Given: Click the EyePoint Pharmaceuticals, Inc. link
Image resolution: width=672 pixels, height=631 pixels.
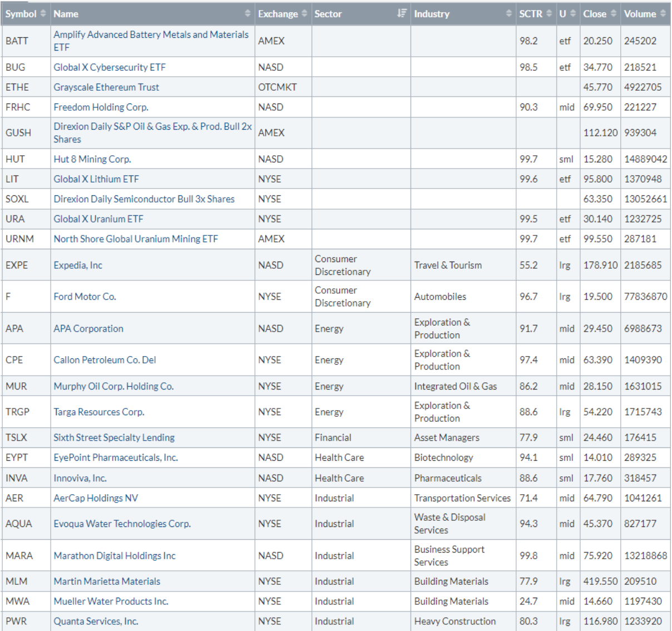Looking at the screenshot, I should (x=116, y=458).
